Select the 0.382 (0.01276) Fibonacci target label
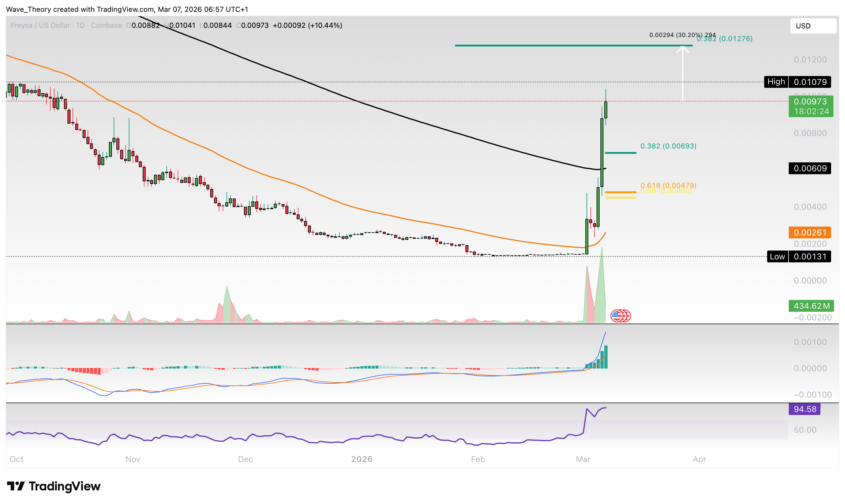This screenshot has height=504, width=845. [x=734, y=39]
